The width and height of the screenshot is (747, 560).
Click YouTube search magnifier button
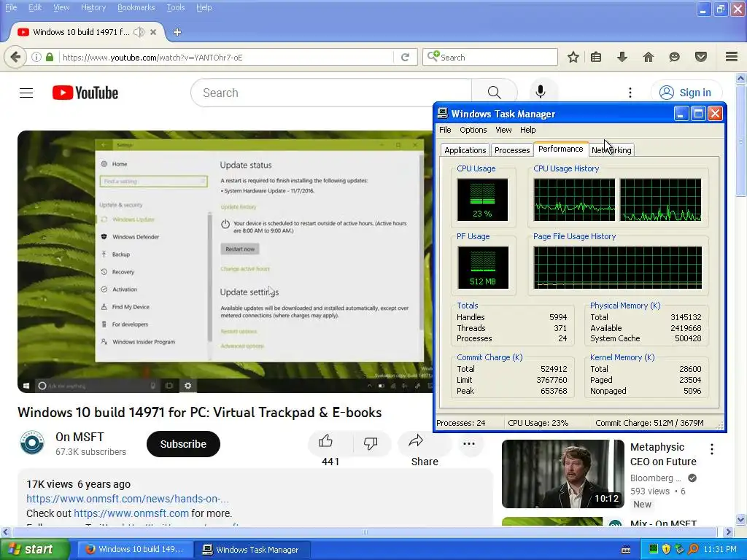click(x=494, y=93)
